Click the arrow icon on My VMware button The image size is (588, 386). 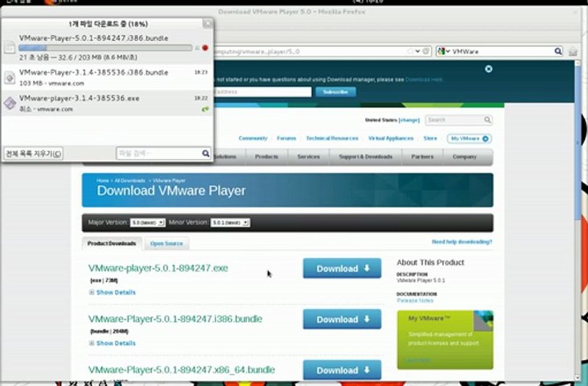click(485, 139)
